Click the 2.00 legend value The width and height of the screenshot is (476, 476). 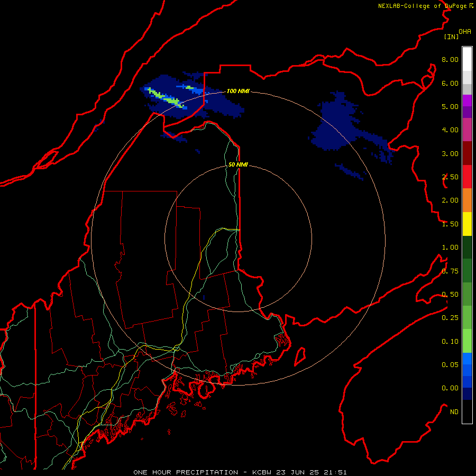click(x=450, y=200)
